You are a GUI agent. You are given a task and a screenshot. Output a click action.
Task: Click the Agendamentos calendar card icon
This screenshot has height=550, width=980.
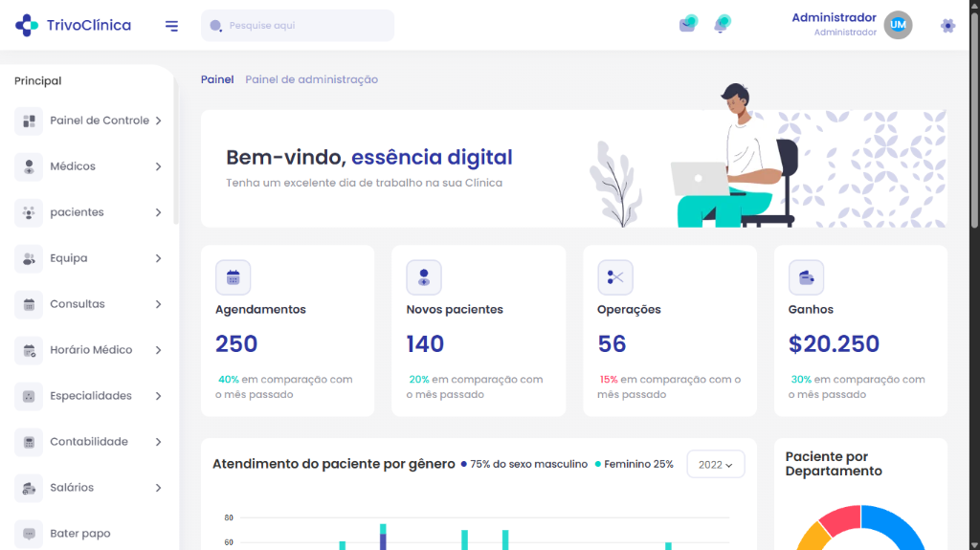click(x=234, y=277)
